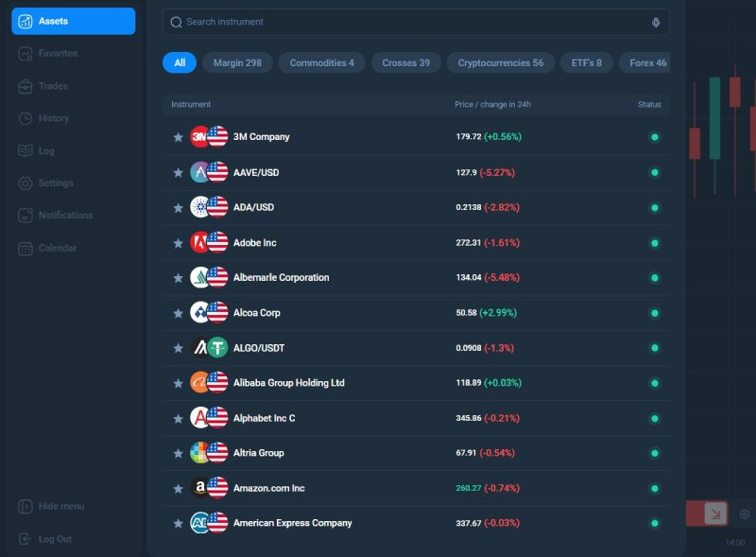Click the Adobe Inc logo icon

click(198, 242)
